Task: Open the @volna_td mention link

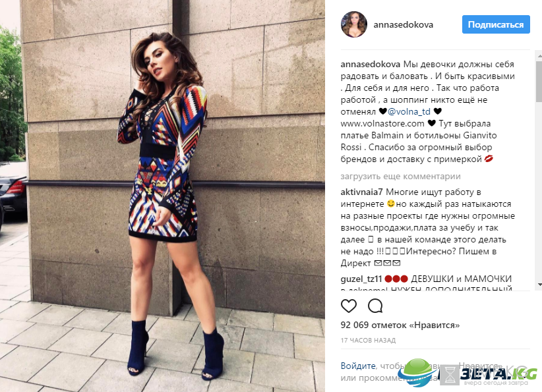Action: [x=409, y=111]
